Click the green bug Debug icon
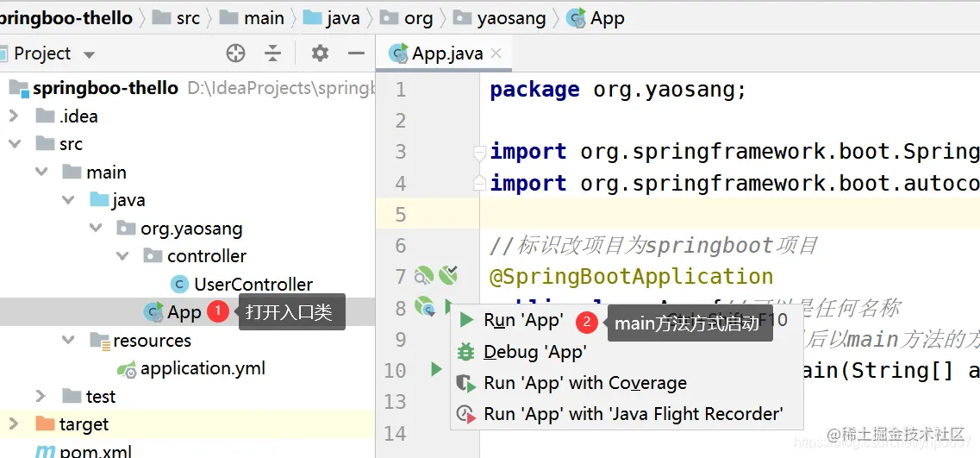 (466, 352)
